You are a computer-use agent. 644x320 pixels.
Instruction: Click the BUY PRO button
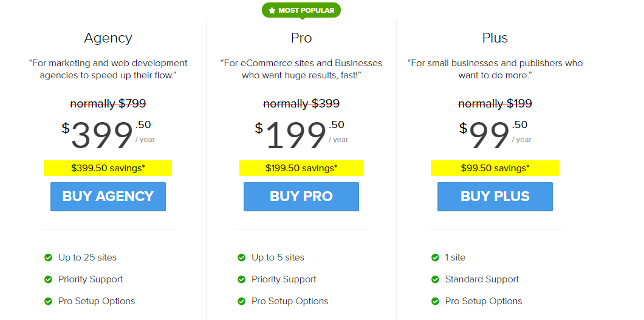[301, 197]
